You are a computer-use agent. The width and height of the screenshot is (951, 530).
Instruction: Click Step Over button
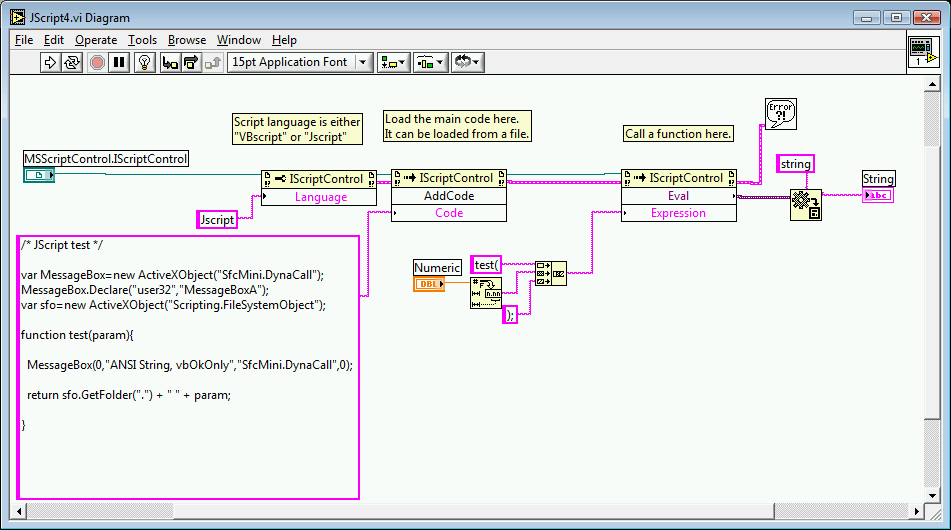point(191,62)
